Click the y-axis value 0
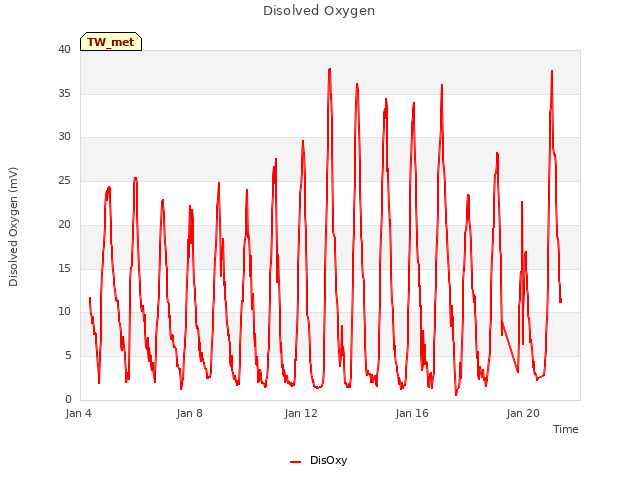The width and height of the screenshot is (640, 480). (x=68, y=399)
